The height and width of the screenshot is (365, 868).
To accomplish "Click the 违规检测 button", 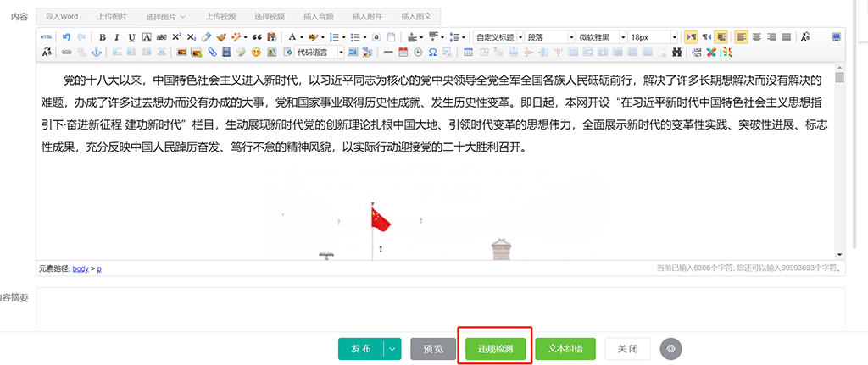I will pos(495,348).
